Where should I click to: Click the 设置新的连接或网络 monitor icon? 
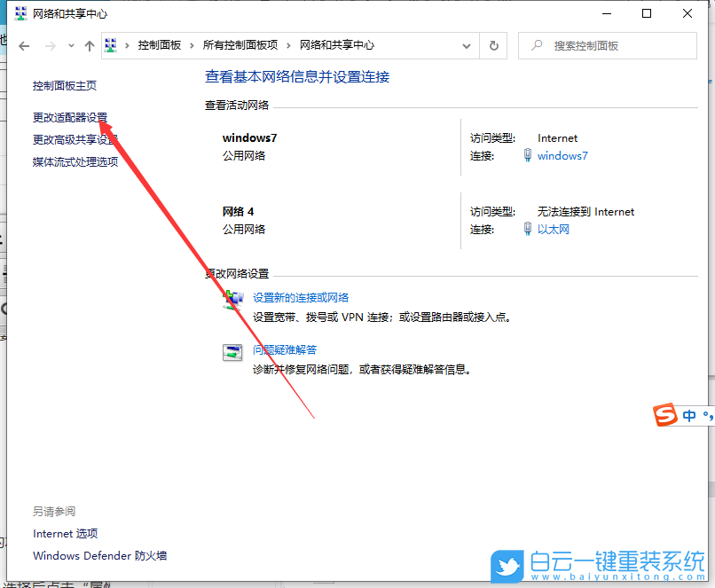pos(233,300)
